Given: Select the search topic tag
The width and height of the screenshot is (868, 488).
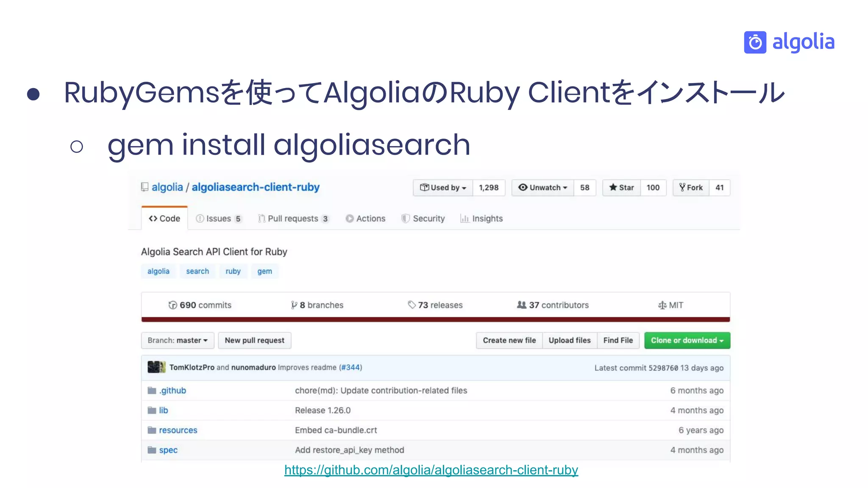Looking at the screenshot, I should tap(198, 271).
